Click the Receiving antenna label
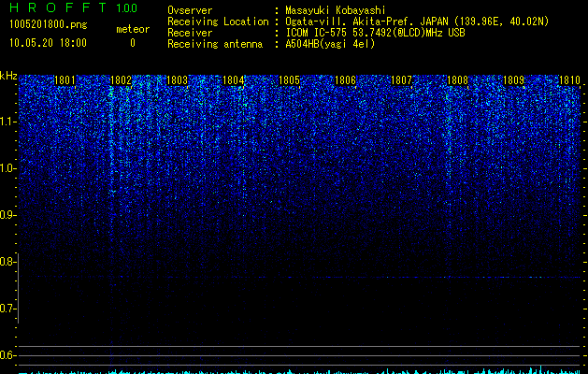The height and width of the screenshot is (374, 588). [215, 44]
